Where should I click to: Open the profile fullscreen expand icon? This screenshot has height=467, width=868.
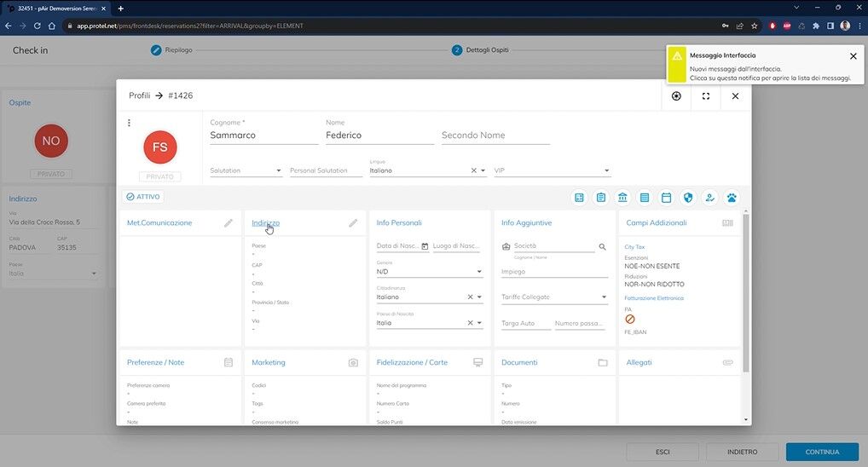click(x=706, y=96)
